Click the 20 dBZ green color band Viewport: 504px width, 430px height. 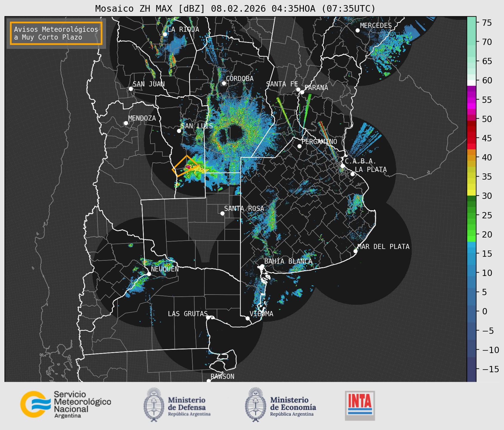[x=471, y=234]
